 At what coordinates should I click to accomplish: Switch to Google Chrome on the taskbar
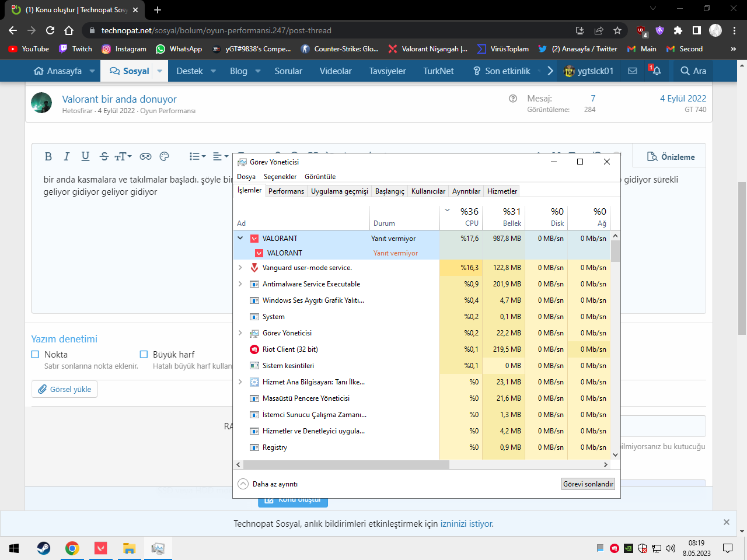click(72, 548)
